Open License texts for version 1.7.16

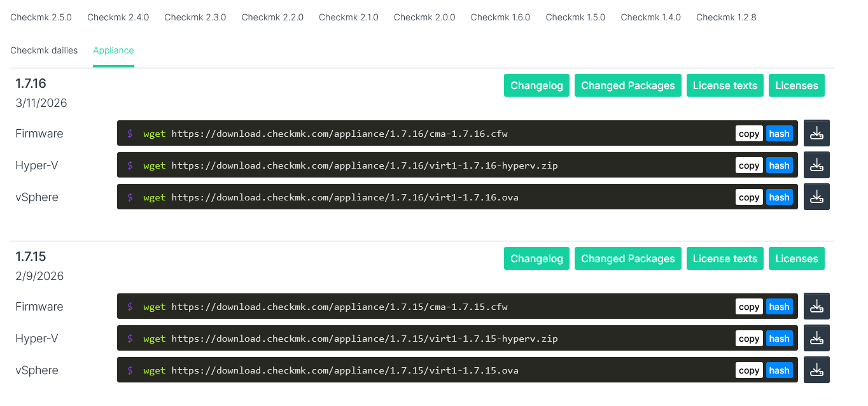[725, 85]
